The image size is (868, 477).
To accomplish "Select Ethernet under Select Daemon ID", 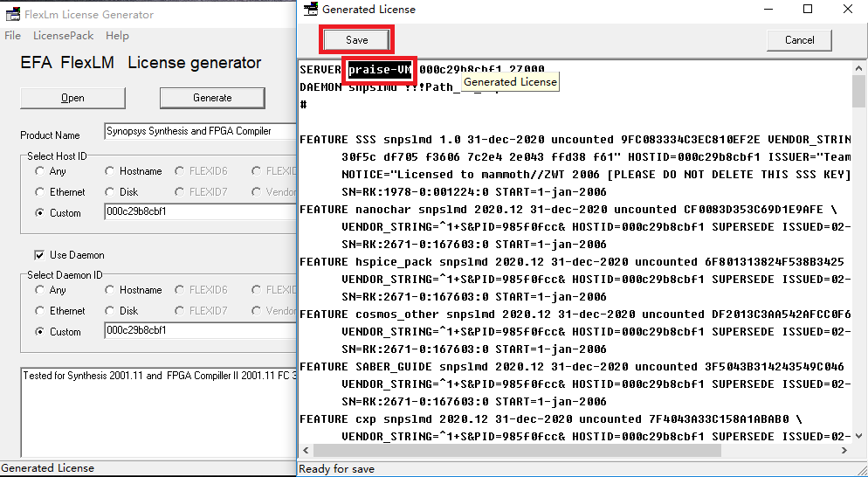I will click(59, 311).
